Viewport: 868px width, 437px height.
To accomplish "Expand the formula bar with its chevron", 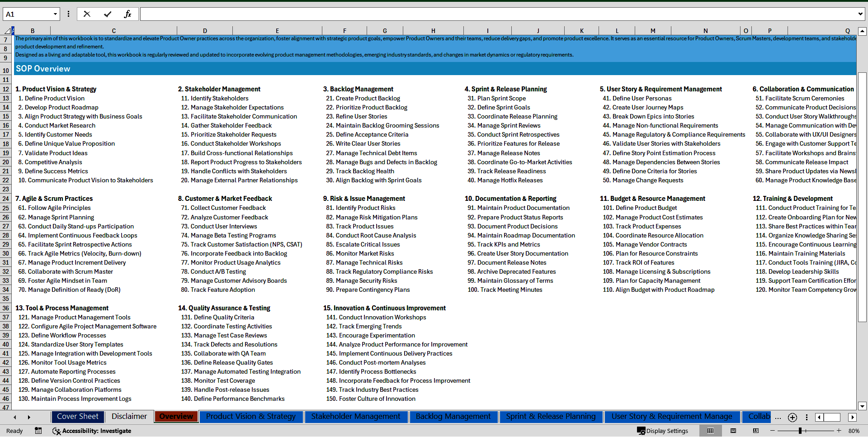I will click(x=860, y=14).
